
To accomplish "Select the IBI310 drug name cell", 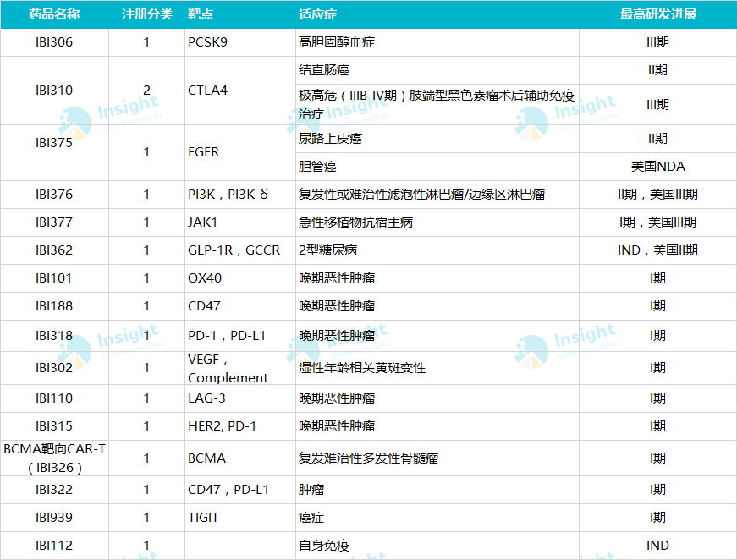I will pyautogui.click(x=54, y=91).
